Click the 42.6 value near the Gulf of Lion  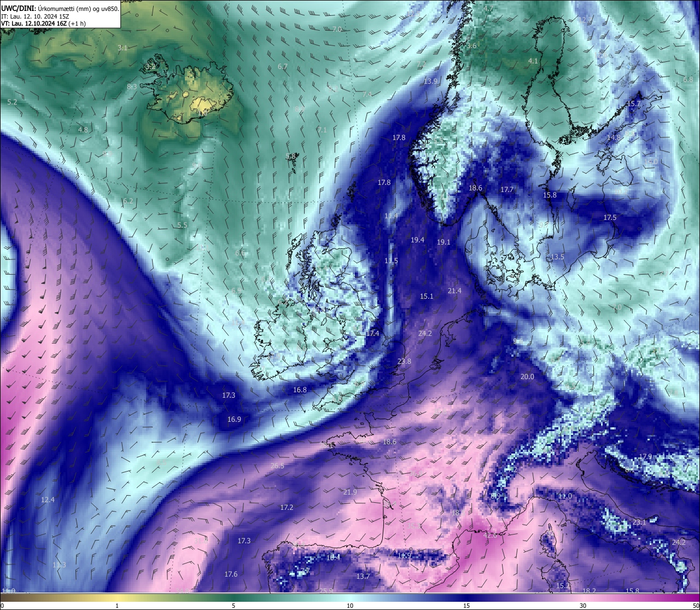point(490,536)
